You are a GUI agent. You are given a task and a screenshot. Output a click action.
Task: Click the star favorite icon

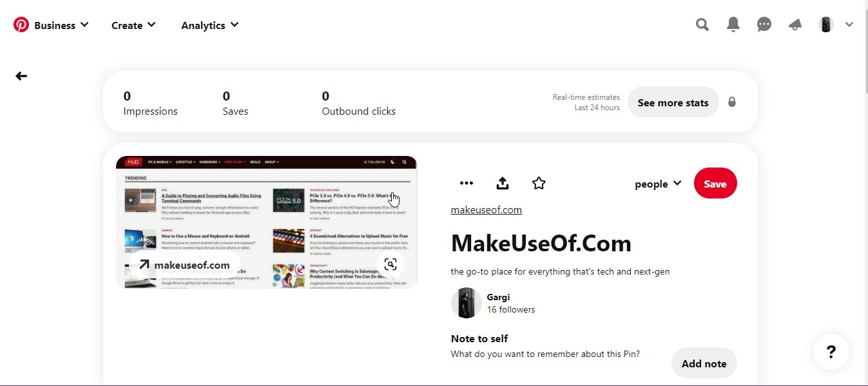click(539, 184)
